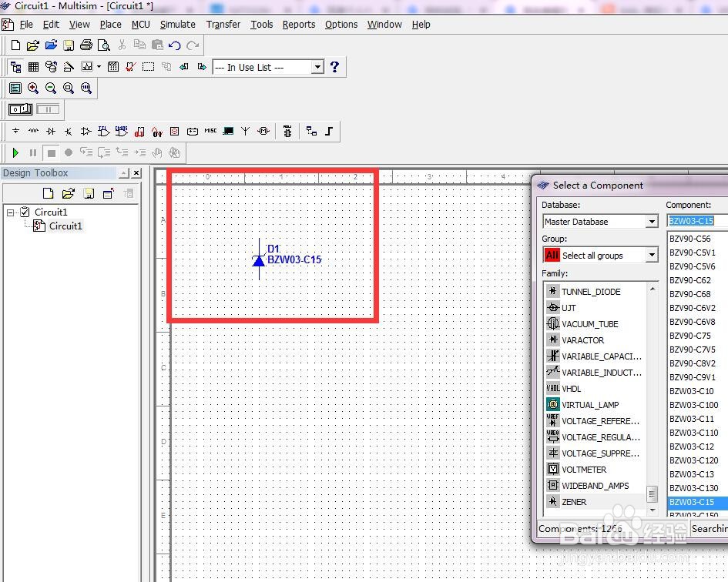Image resolution: width=728 pixels, height=582 pixels.
Task: Open the File menu
Action: pos(26,24)
